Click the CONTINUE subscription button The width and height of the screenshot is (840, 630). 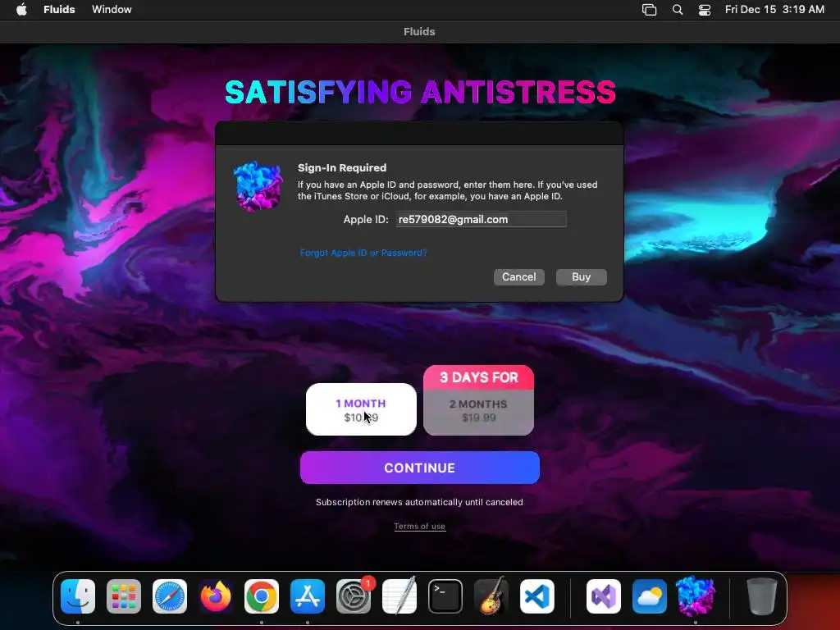coord(419,468)
